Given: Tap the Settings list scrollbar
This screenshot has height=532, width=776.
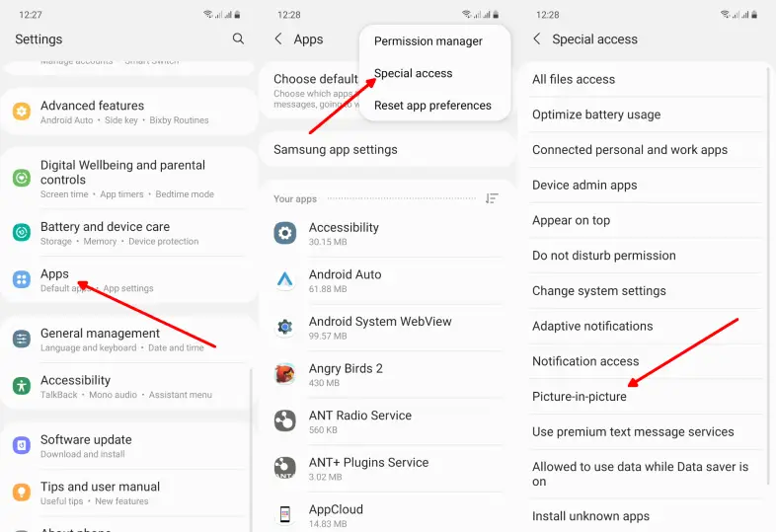Looking at the screenshot, I should [251, 450].
